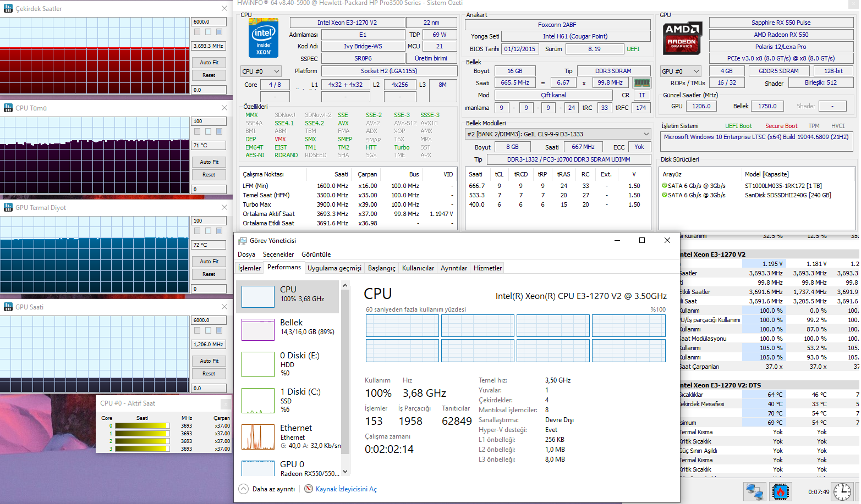Maximize the Görev Yöneticisi window
The width and height of the screenshot is (861, 504).
tap(642, 240)
